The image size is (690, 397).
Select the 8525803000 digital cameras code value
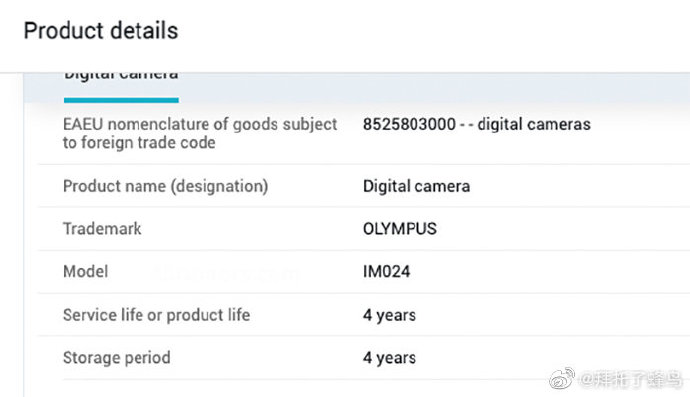tap(477, 125)
